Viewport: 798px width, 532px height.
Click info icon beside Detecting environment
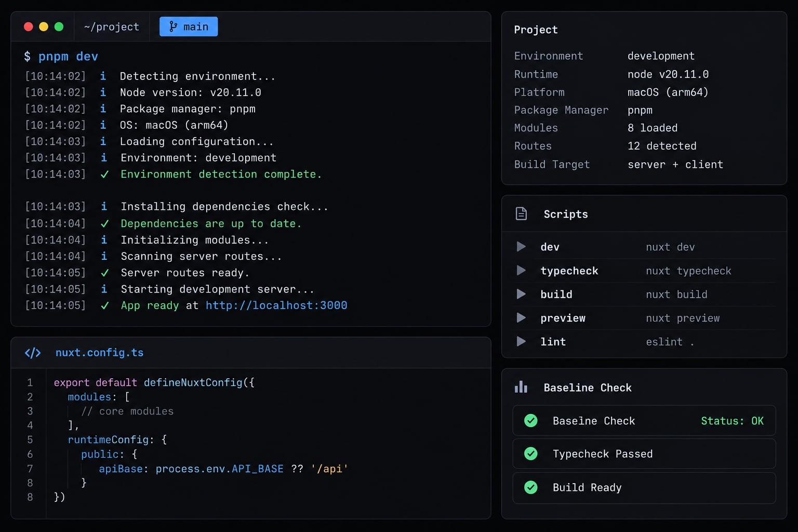[x=103, y=76]
